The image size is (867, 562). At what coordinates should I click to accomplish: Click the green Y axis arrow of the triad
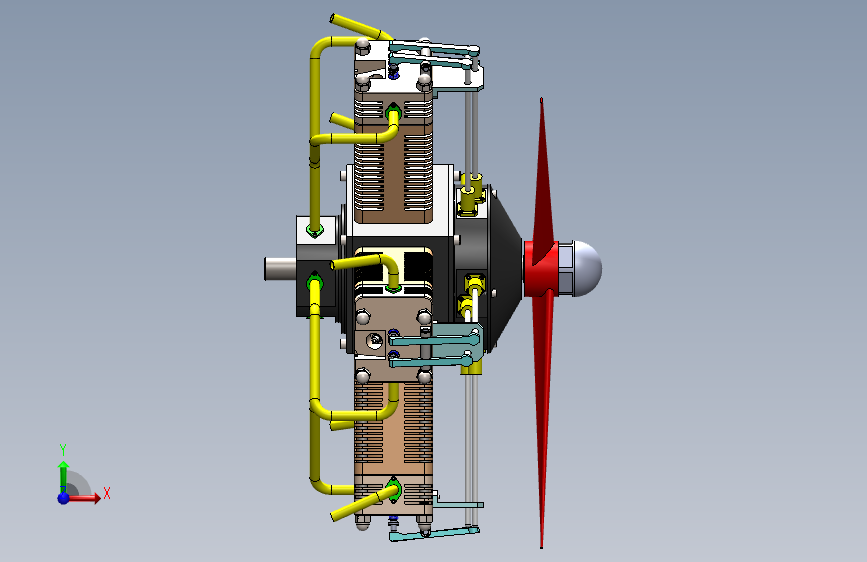(x=64, y=476)
